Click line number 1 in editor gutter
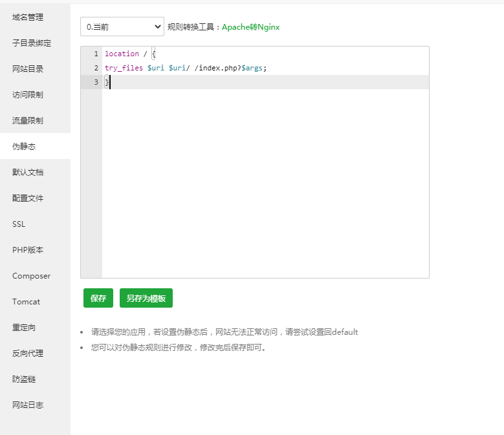Viewport: 504px width, 435px height. click(96, 54)
